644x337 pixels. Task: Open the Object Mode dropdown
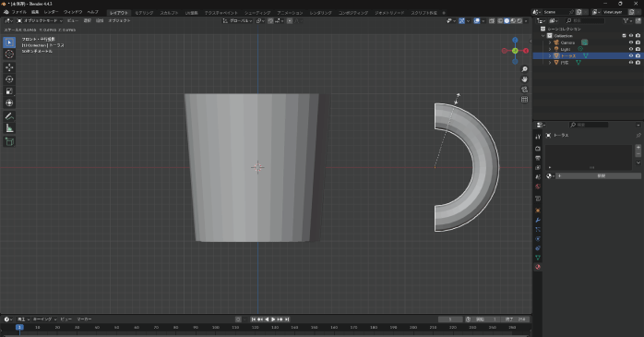[x=40, y=20]
